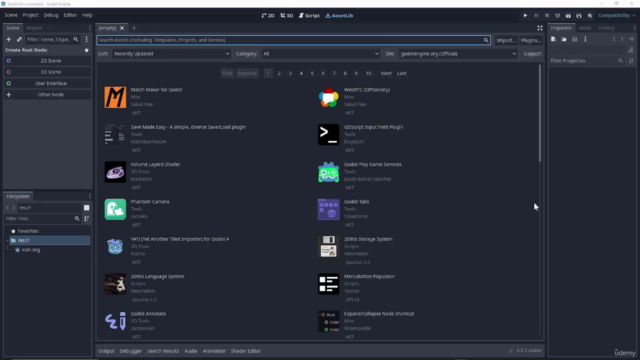640x360 pixels.
Task: Open Volume Layerd Shader asset link
Action: pos(156,164)
